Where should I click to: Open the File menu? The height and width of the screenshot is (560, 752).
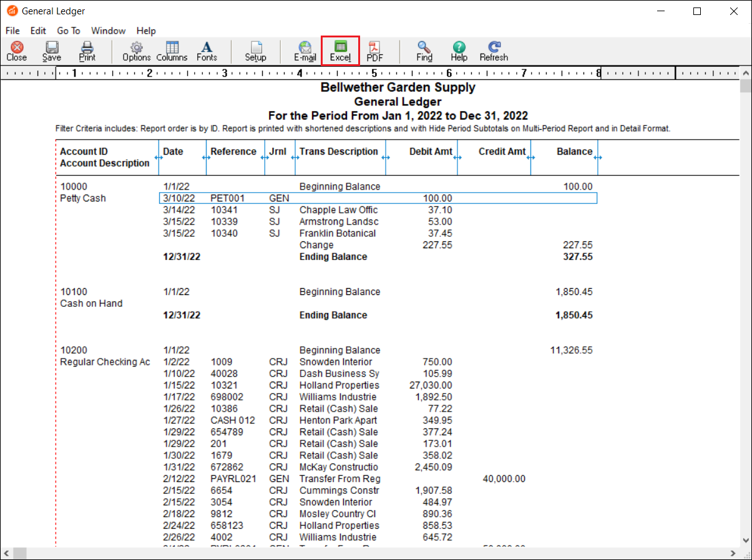[12, 31]
